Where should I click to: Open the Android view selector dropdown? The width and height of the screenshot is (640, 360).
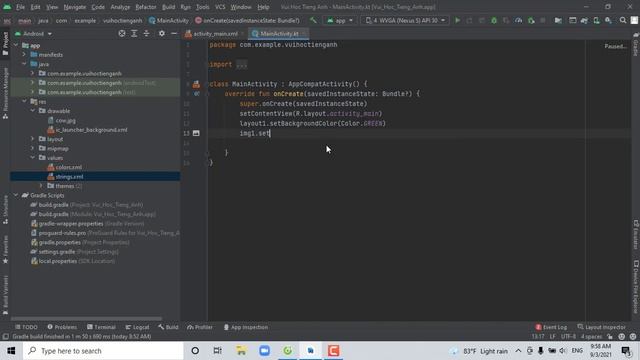[33, 33]
